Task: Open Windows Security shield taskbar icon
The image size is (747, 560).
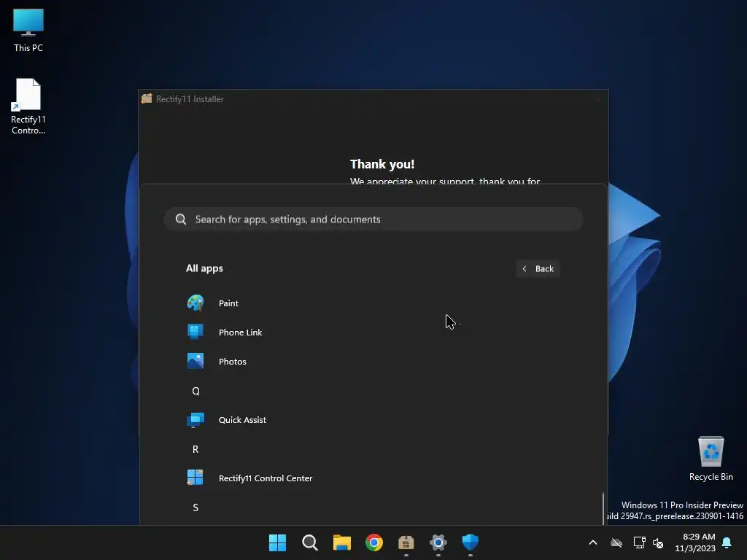Action: click(471, 542)
